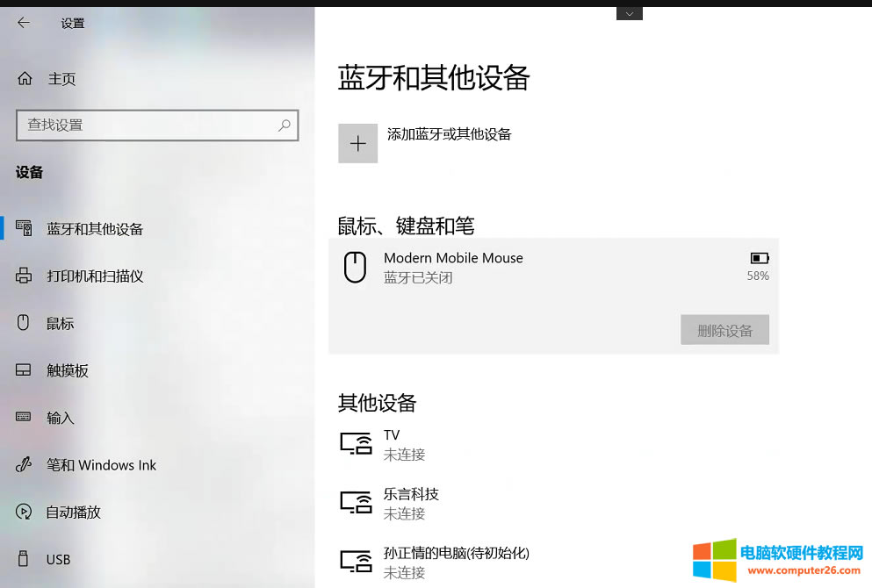872x588 pixels.
Task: Select 输入 in the sidebar
Action: click(x=60, y=419)
